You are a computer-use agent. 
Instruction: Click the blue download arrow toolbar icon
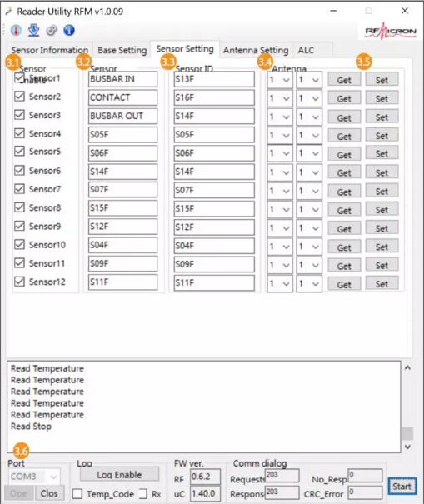pyautogui.click(x=33, y=31)
